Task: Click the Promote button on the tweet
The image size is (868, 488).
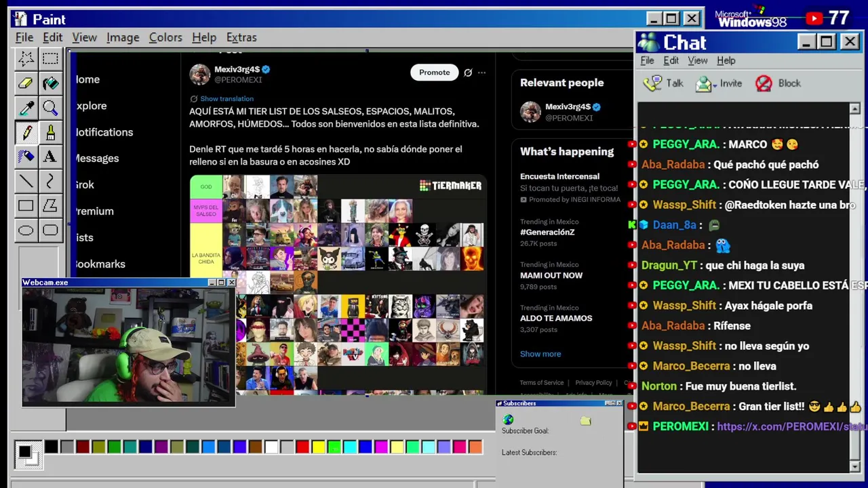Action: tap(434, 73)
